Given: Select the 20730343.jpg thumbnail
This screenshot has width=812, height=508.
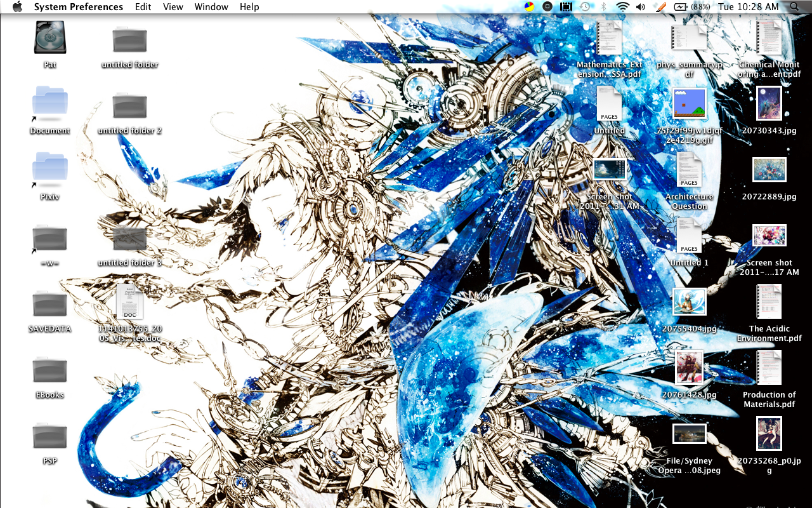Looking at the screenshot, I should pyautogui.click(x=769, y=104).
